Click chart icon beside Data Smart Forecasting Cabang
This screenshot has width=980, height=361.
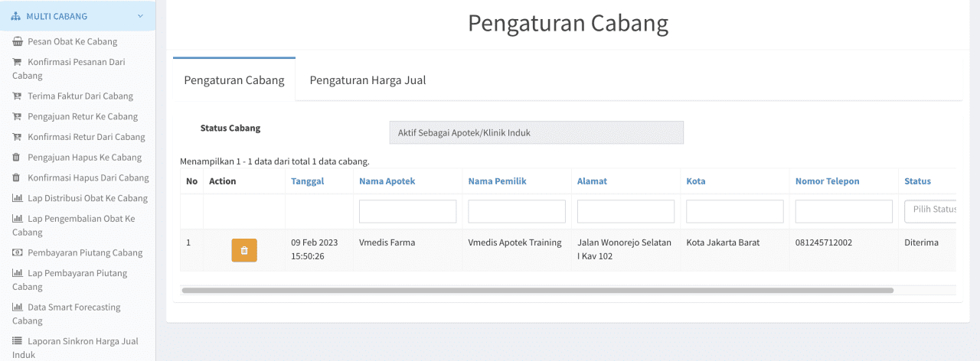click(17, 307)
